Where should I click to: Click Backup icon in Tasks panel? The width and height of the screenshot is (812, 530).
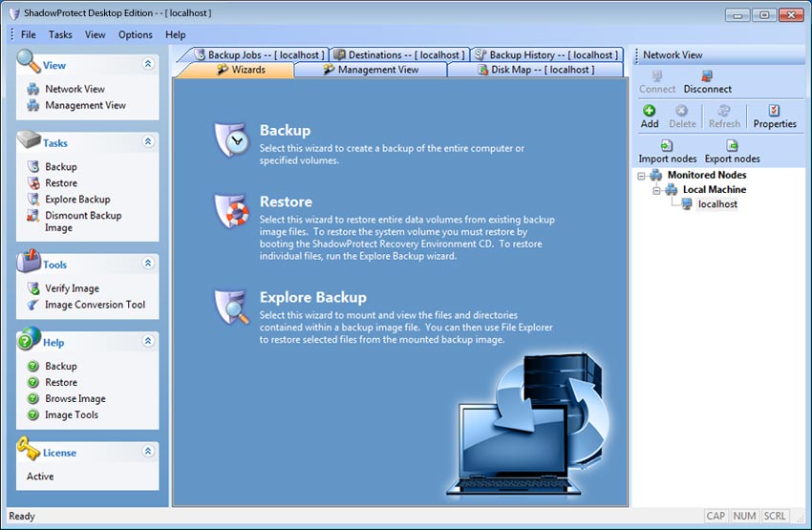33,167
